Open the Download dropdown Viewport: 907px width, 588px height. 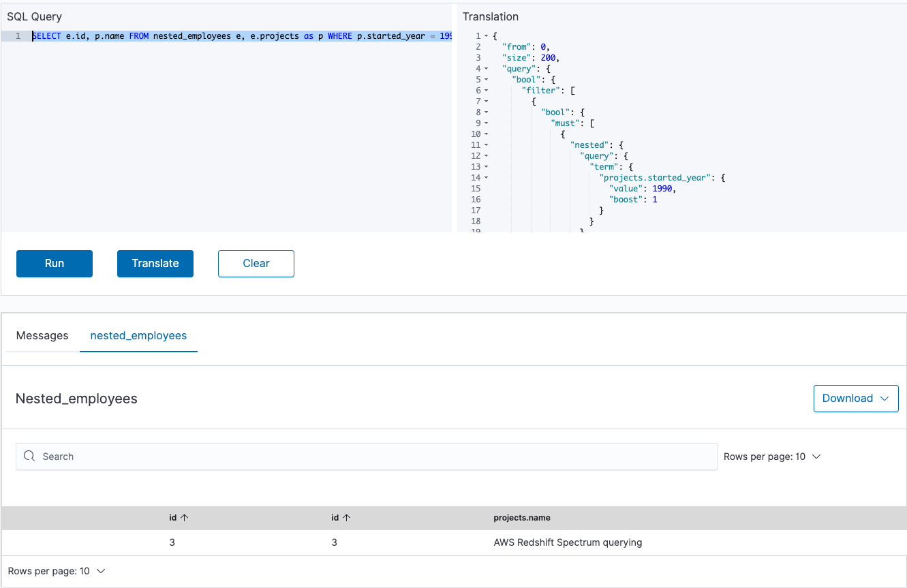pos(856,398)
